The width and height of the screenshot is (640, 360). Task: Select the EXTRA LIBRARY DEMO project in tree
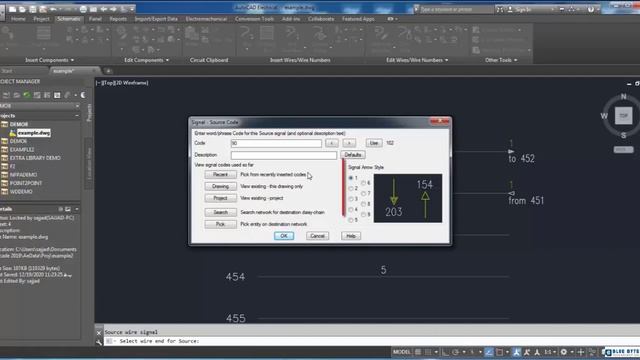(x=35, y=158)
